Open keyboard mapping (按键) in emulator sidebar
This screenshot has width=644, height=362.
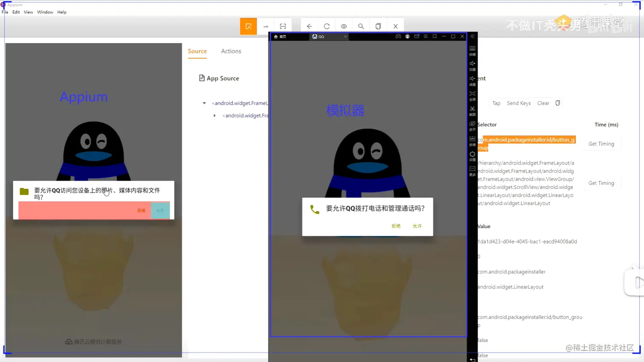(x=472, y=51)
